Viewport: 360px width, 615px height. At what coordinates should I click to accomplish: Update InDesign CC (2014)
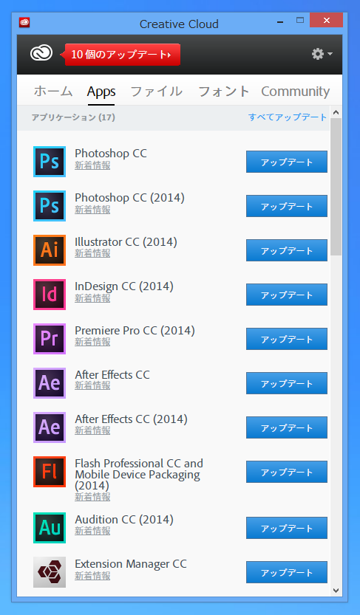point(287,295)
